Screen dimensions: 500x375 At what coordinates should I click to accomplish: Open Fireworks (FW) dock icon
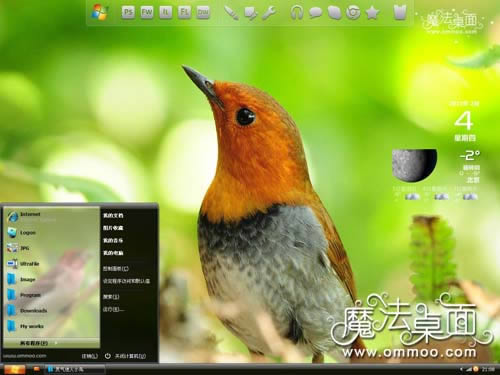coord(147,13)
